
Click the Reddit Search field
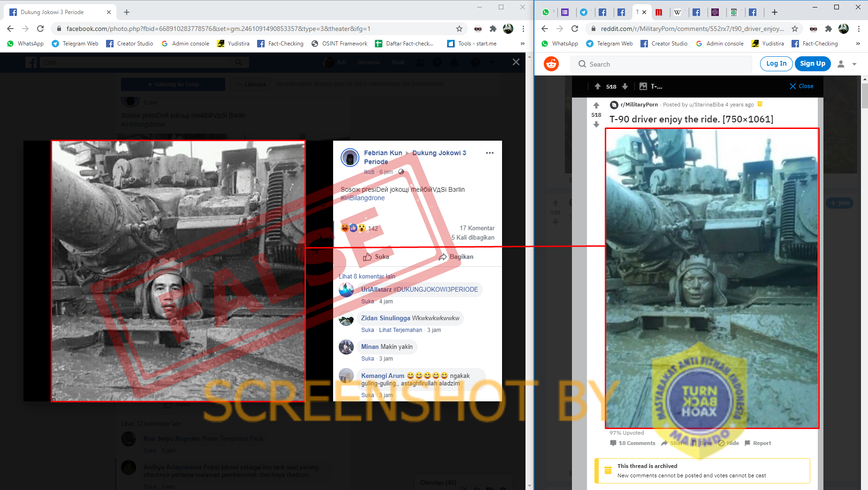coord(662,64)
